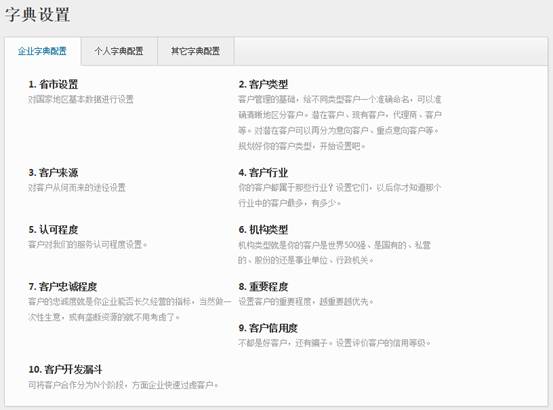The image size is (553, 410).
Task: Click the description below 客户信用度
Action: 334,343
